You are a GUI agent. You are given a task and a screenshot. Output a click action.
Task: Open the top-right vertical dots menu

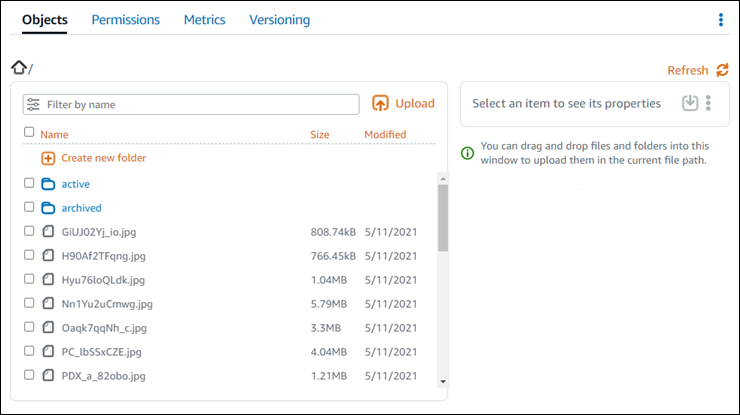[721, 20]
